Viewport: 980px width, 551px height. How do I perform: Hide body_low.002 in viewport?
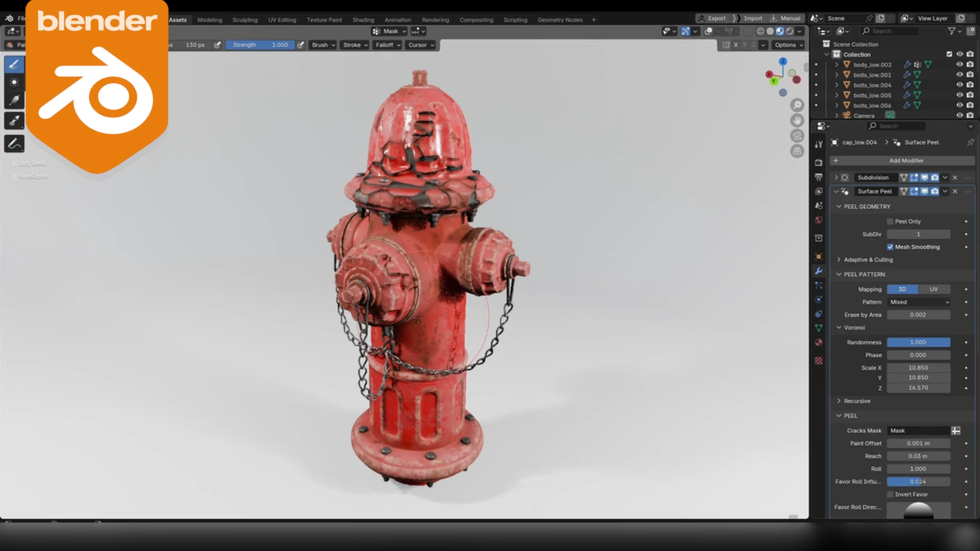coord(960,65)
